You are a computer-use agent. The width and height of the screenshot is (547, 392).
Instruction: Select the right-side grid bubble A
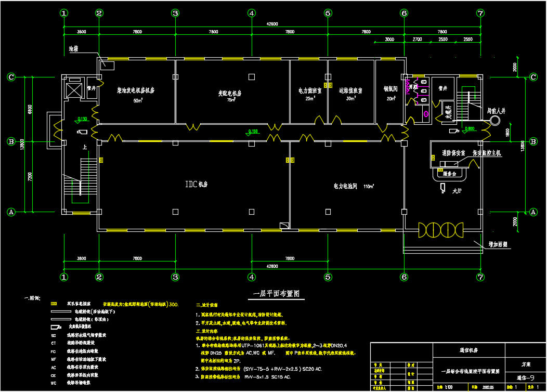click(x=533, y=212)
